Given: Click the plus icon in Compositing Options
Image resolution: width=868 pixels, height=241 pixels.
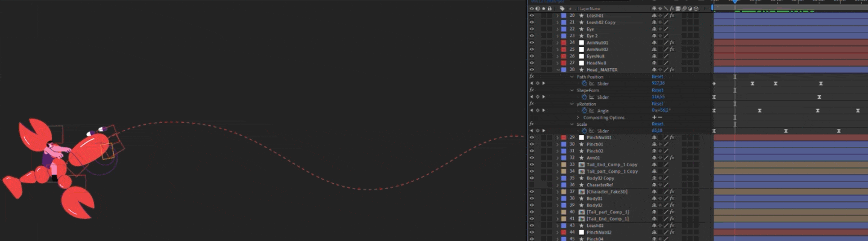Looking at the screenshot, I should [x=655, y=117].
